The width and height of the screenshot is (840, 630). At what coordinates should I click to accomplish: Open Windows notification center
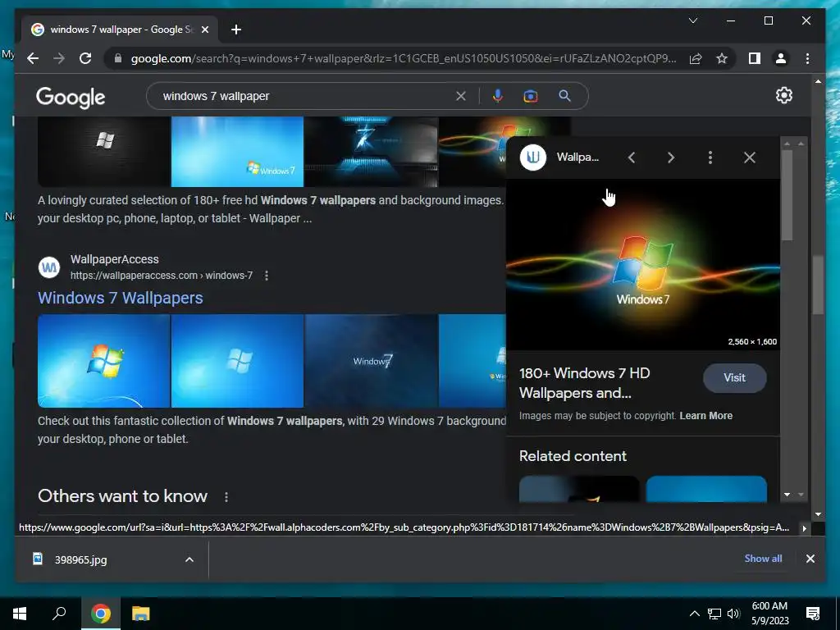[x=813, y=614]
